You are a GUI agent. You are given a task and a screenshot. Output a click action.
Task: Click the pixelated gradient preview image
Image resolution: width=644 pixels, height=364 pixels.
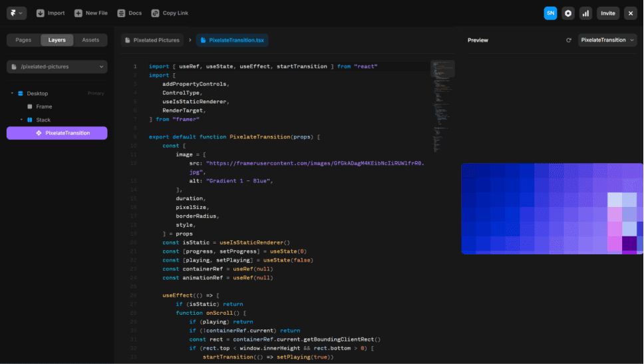point(552,209)
